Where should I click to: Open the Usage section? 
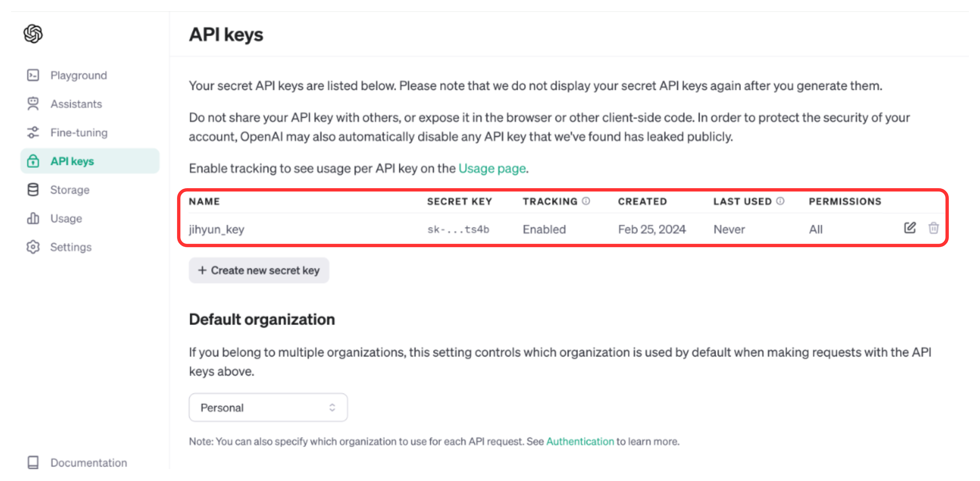click(x=66, y=218)
